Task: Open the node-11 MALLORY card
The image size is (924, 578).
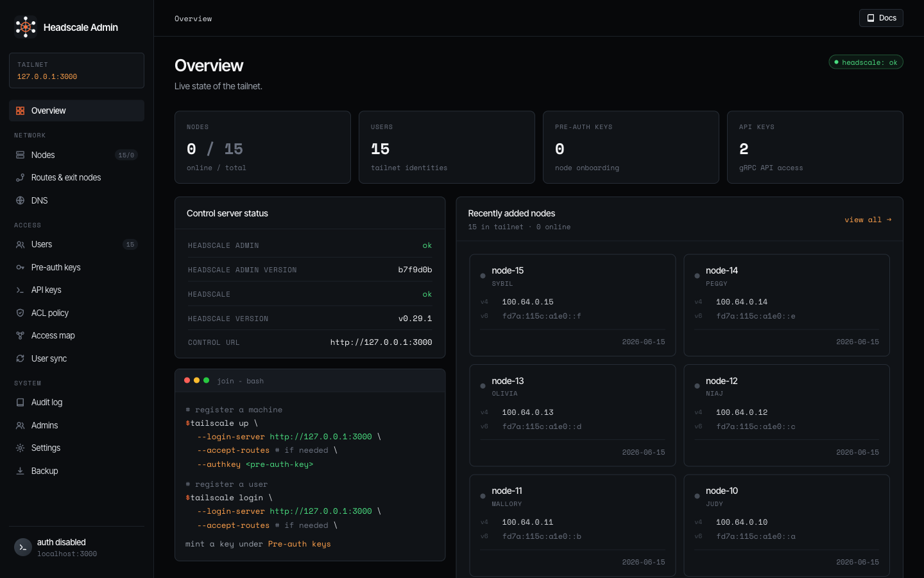Action: point(572,525)
